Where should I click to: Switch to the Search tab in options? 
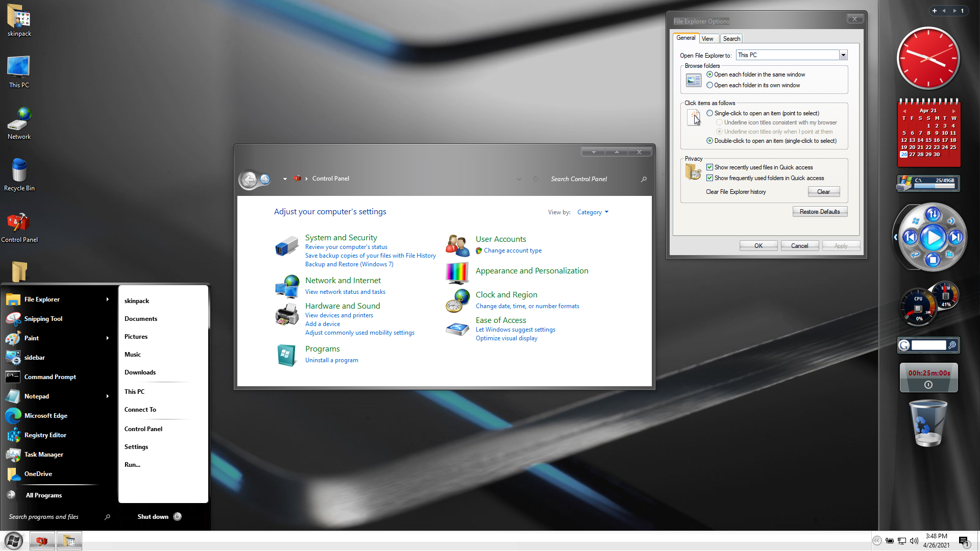(731, 39)
